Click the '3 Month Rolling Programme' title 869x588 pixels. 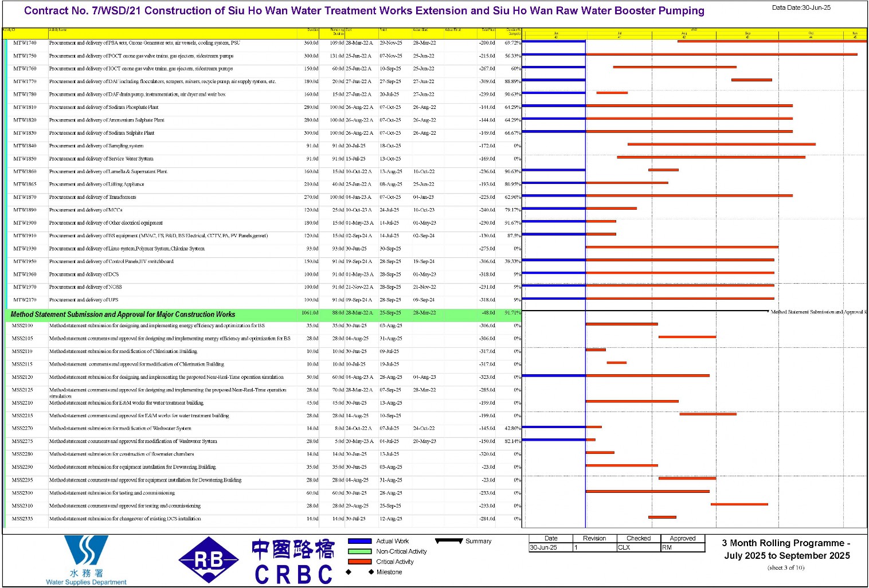786,549
